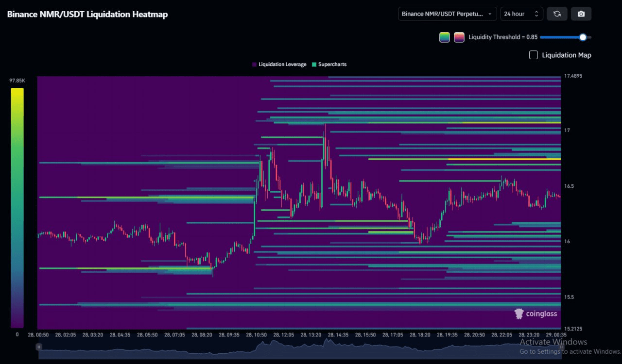
Task: Click the 0 color scale minimum label
Action: (17, 334)
